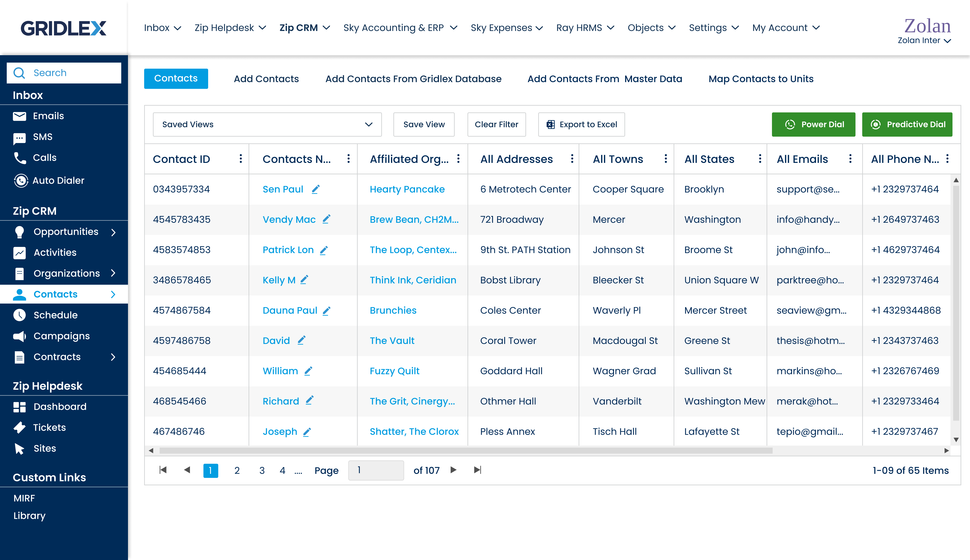Start the Predictive Dial button

tap(907, 124)
